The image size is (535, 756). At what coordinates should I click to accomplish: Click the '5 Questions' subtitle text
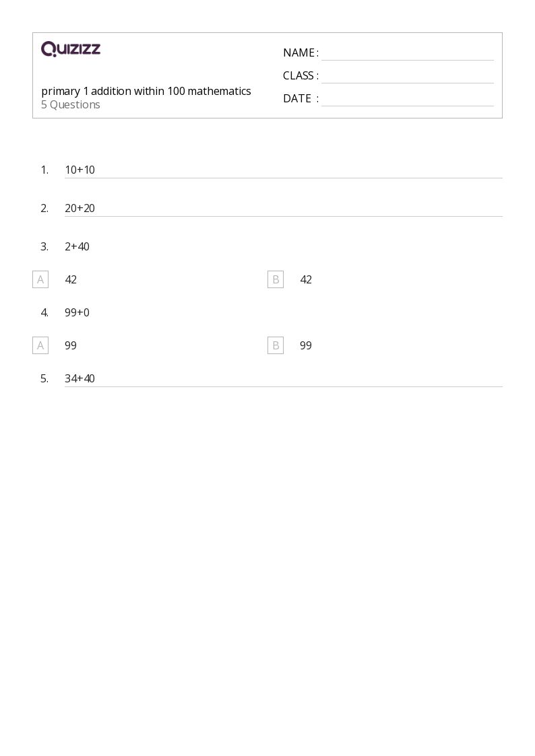click(71, 104)
